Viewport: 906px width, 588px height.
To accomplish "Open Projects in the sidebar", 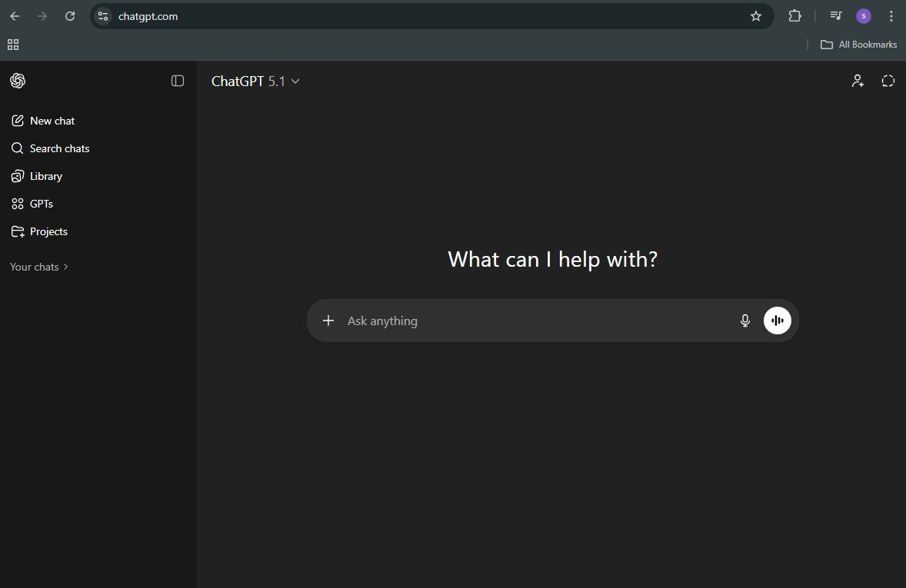I will 40,231.
